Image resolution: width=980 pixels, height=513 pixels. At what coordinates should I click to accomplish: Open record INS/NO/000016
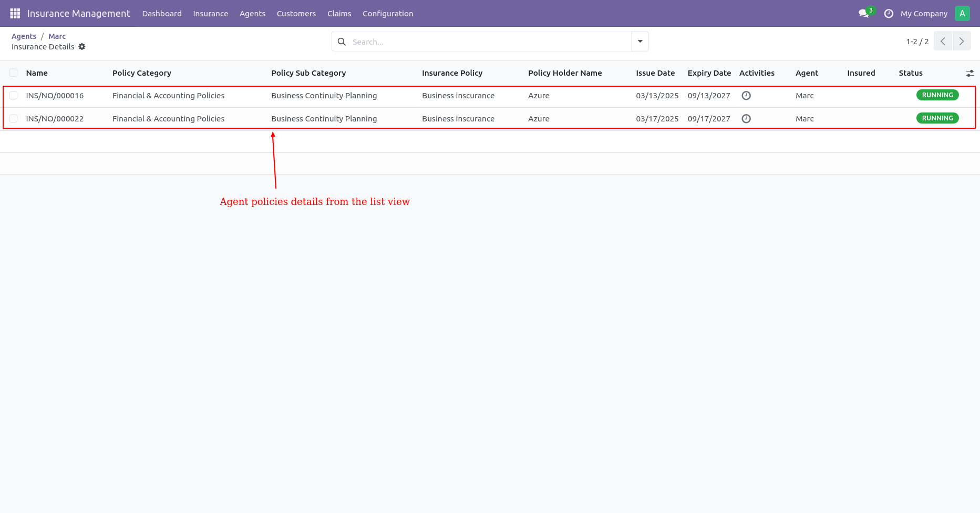(55, 96)
